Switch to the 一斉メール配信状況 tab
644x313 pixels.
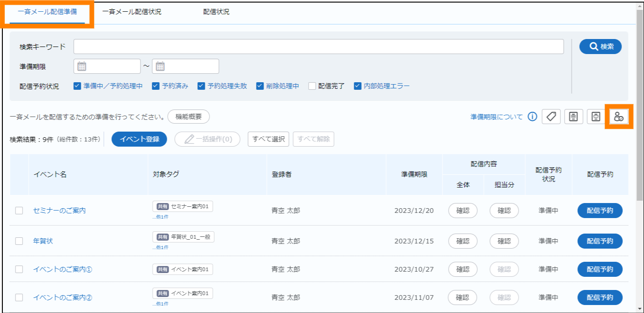click(x=132, y=12)
